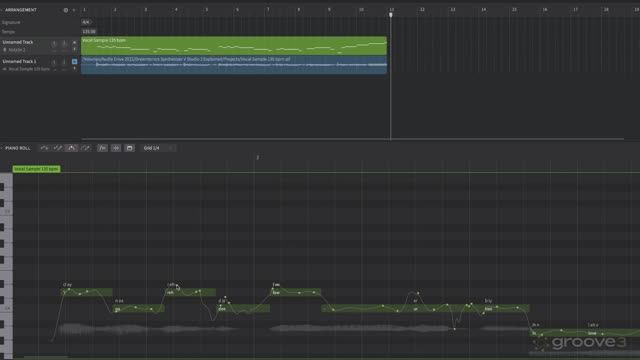The height and width of the screenshot is (360, 640).
Task: Select the fourth piano roll editing tool
Action: 85,148
